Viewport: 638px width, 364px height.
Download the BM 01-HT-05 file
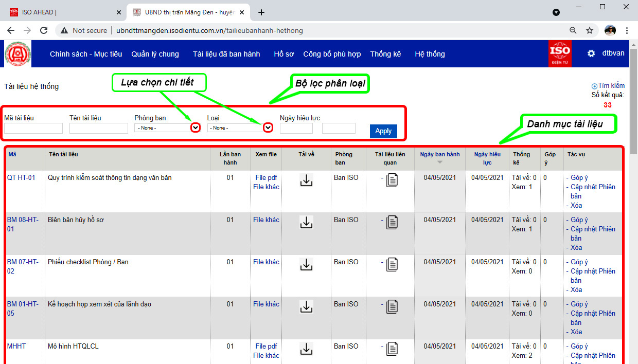[x=306, y=306]
